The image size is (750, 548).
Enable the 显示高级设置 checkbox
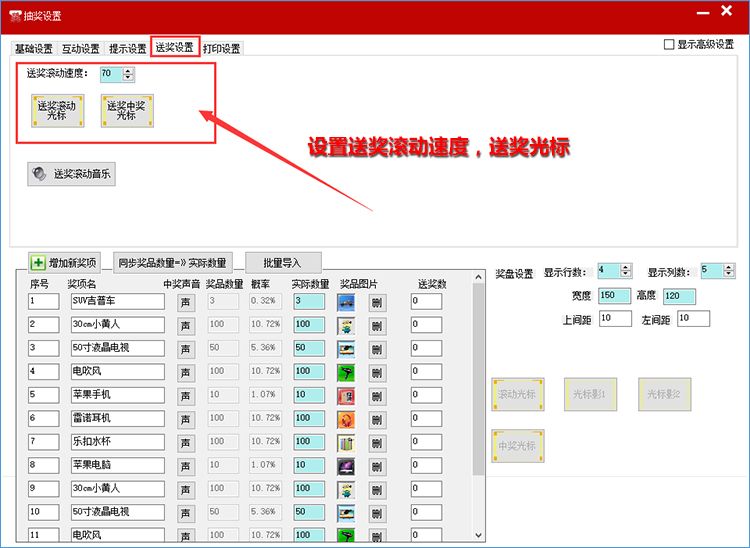[670, 44]
